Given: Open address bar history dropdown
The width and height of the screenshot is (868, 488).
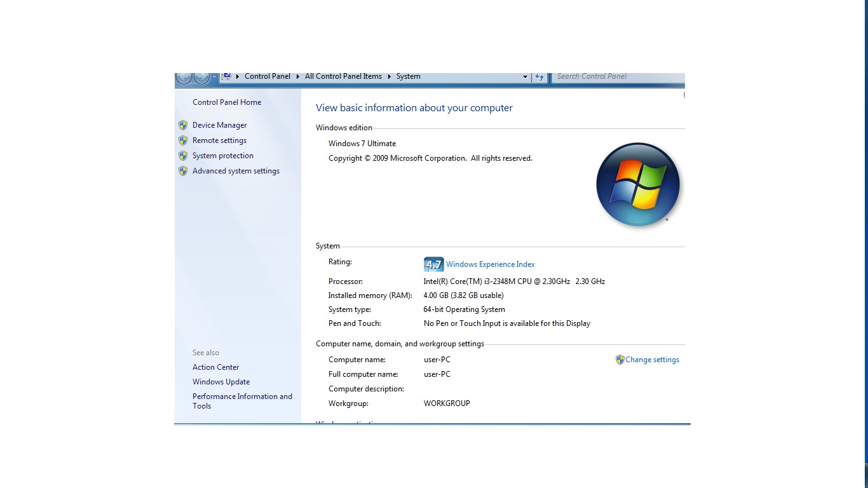Looking at the screenshot, I should click(x=525, y=77).
